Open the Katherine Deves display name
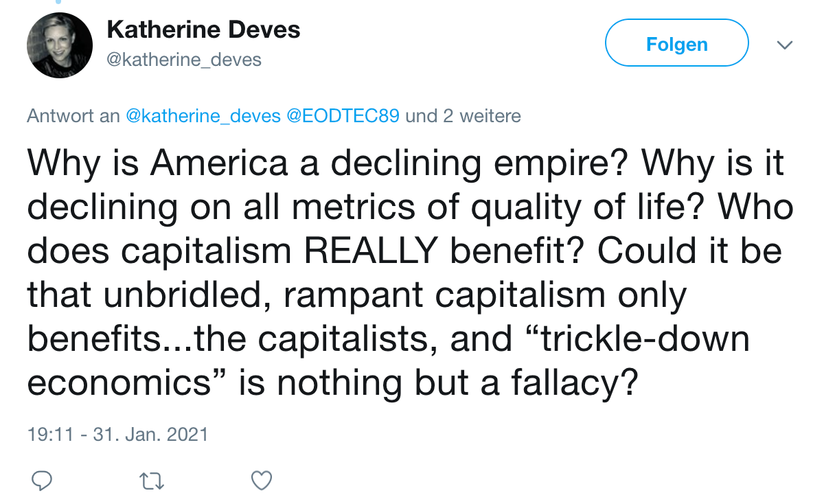Screen dimensions: 824x504 (x=204, y=30)
